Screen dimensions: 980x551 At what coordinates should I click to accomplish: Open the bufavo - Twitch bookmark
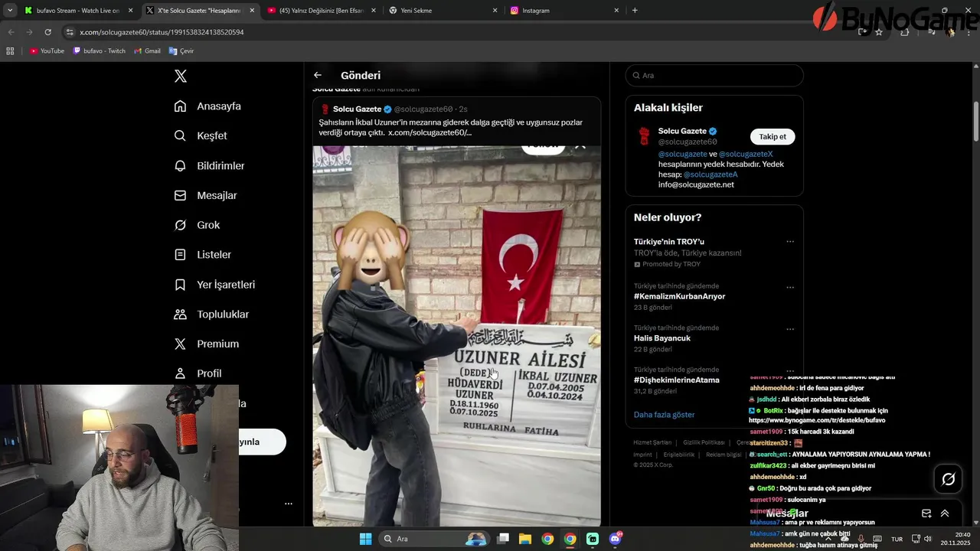100,51
